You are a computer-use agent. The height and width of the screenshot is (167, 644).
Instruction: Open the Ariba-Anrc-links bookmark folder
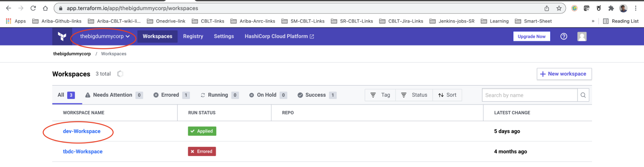coord(253,21)
